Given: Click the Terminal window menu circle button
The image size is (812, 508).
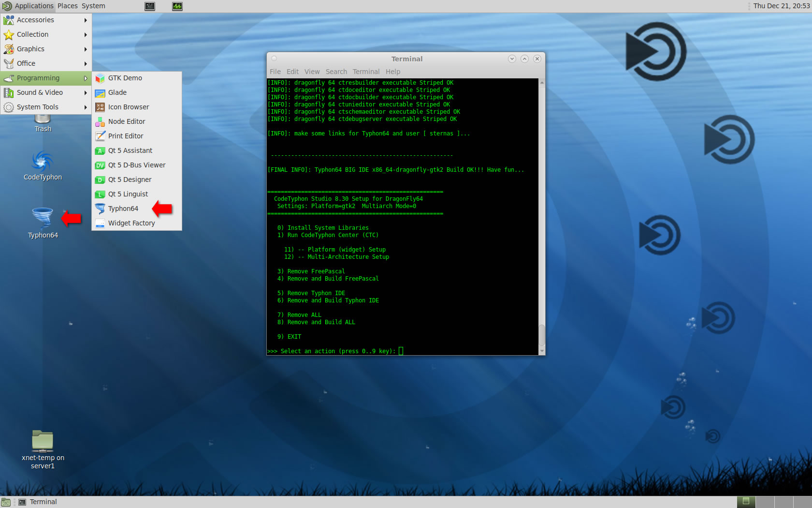Looking at the screenshot, I should (274, 59).
